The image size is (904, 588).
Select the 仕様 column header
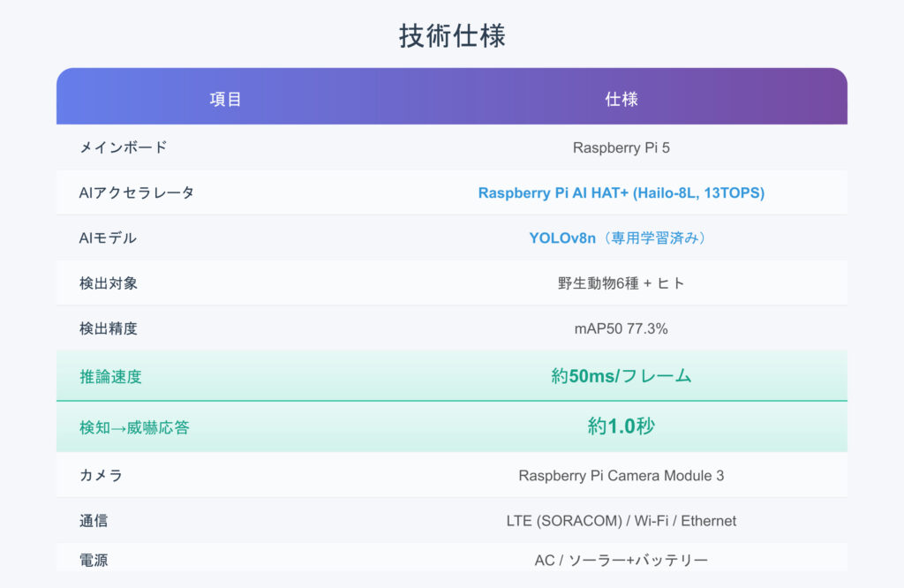(621, 99)
